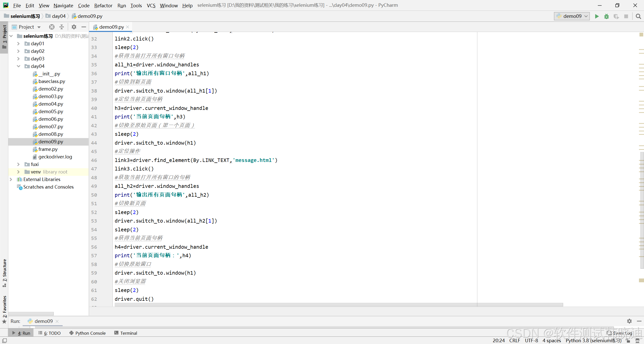Open the demo09 run configuration dropdown
Viewport: 644px width, 344px height.
coord(572,16)
